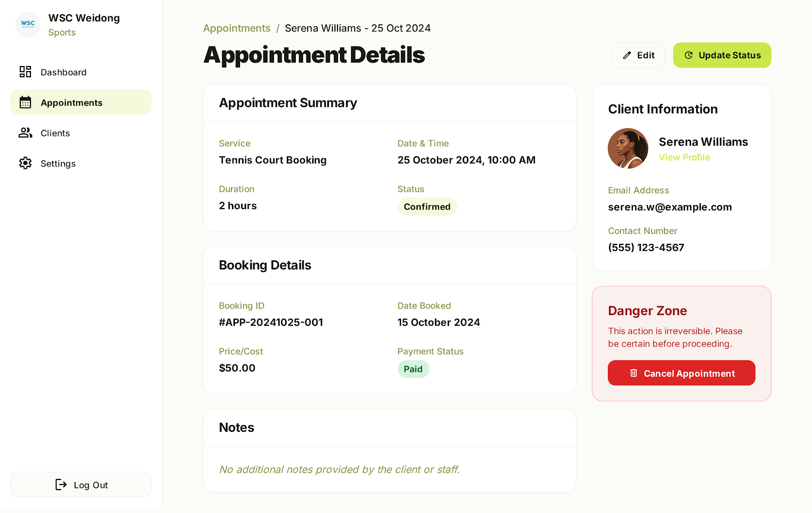Open Serena Williams' View Profile link
Viewport: 812px width, 513px height.
(684, 157)
